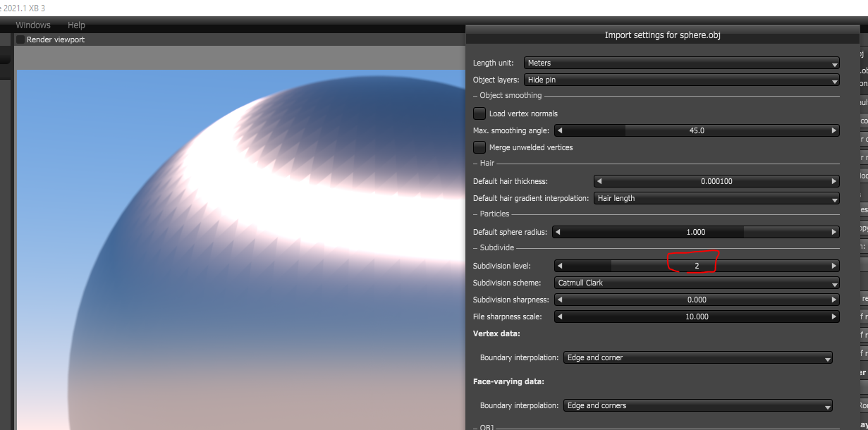Toggle the Render viewport pin checkbox

20,39
